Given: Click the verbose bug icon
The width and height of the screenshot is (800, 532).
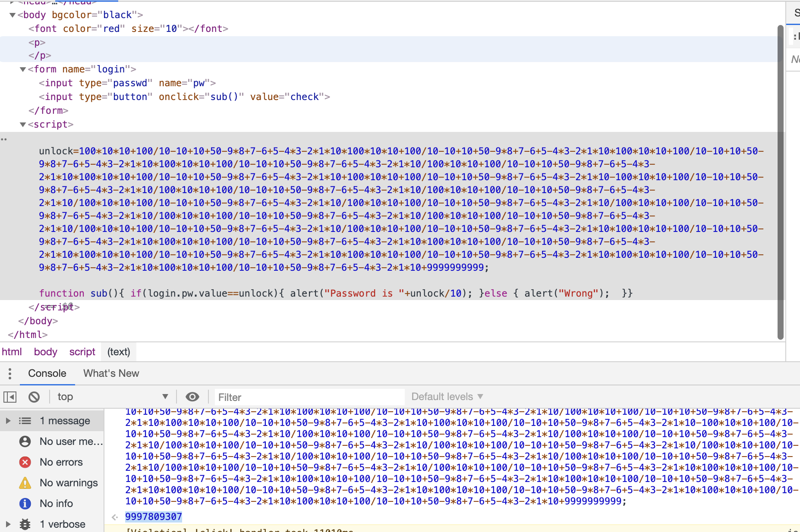Looking at the screenshot, I should tap(25, 524).
